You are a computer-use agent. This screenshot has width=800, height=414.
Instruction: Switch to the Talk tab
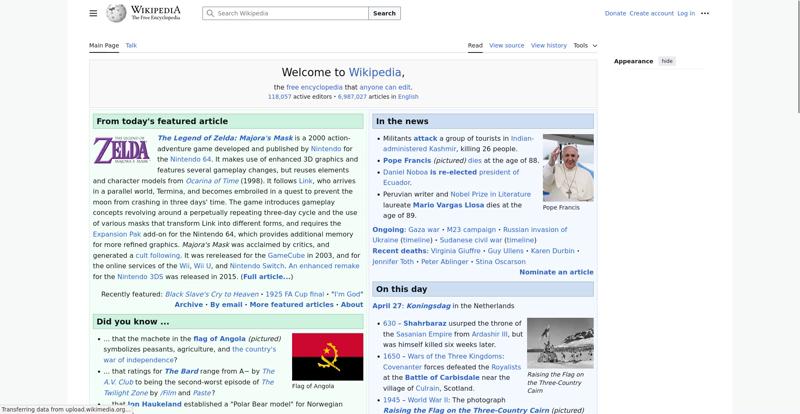pos(131,45)
